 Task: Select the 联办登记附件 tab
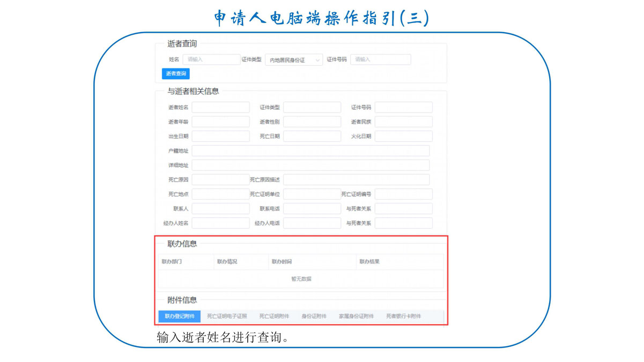(180, 316)
